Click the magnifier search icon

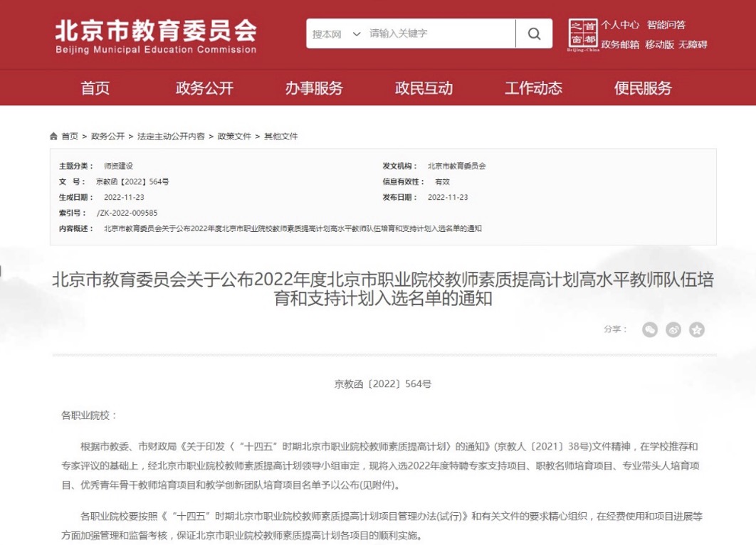coord(534,34)
